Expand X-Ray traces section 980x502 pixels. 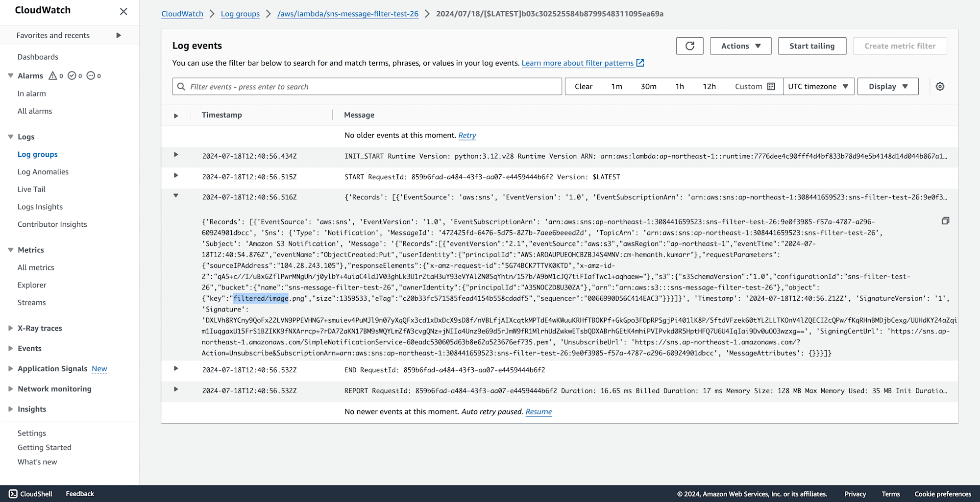point(10,328)
